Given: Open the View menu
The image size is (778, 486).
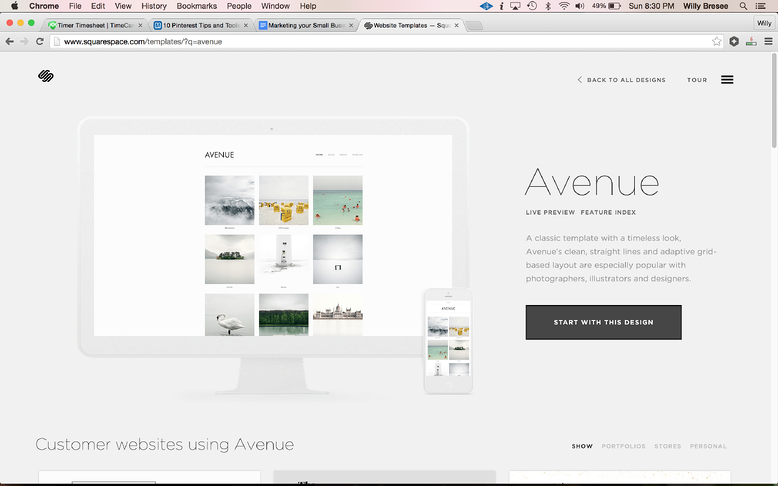Looking at the screenshot, I should coord(123,6).
